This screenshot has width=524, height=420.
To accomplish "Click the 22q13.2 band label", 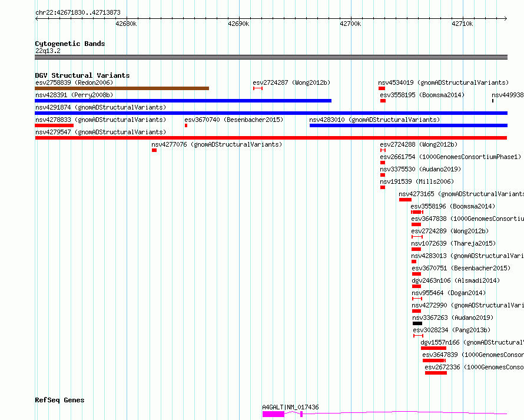I will pos(48,51).
